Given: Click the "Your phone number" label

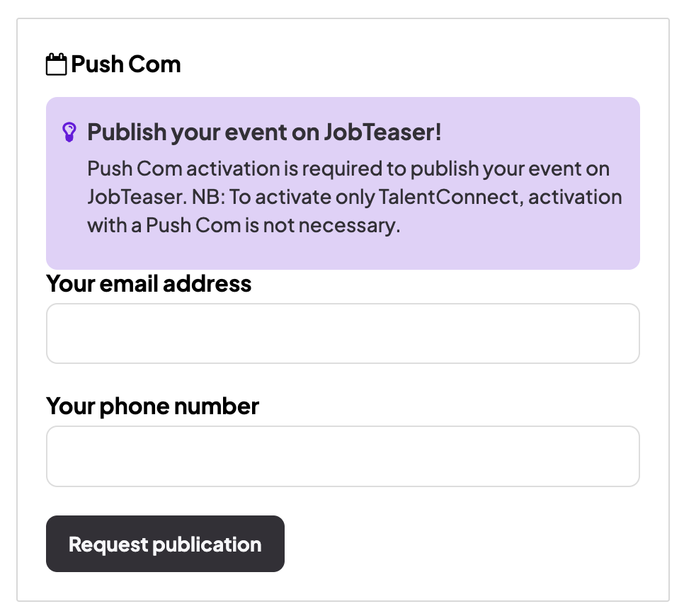Looking at the screenshot, I should 152,406.
